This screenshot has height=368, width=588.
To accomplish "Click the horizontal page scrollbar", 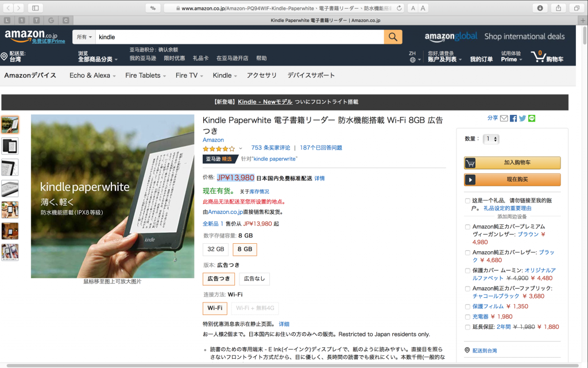I will 292,365.
